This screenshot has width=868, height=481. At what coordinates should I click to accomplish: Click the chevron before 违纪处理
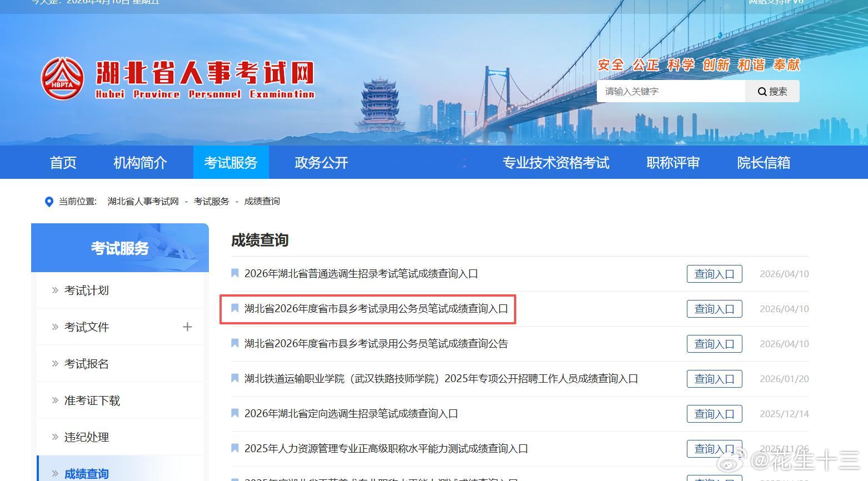(x=54, y=437)
